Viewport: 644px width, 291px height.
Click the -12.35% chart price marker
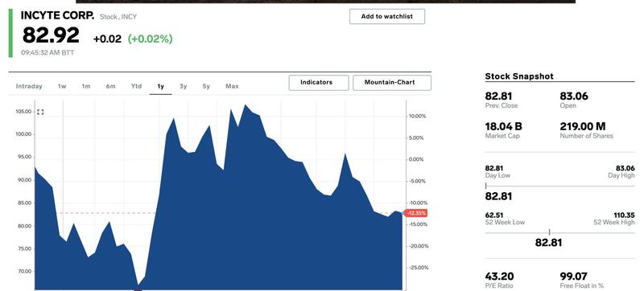(x=415, y=213)
